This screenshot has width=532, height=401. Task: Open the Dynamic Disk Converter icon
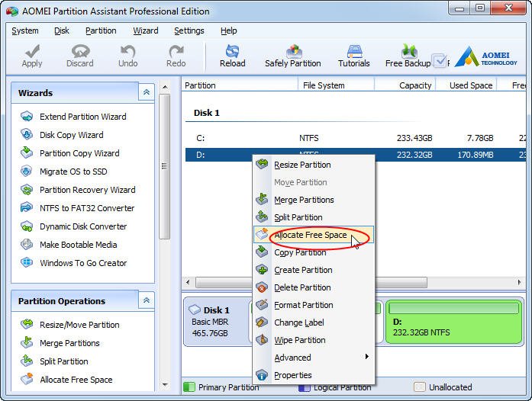point(27,226)
